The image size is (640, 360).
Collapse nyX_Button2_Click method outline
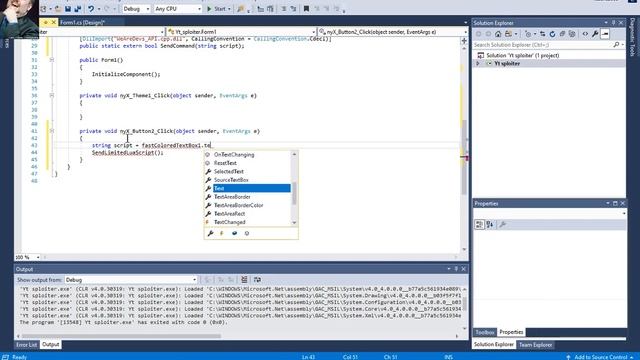52,131
